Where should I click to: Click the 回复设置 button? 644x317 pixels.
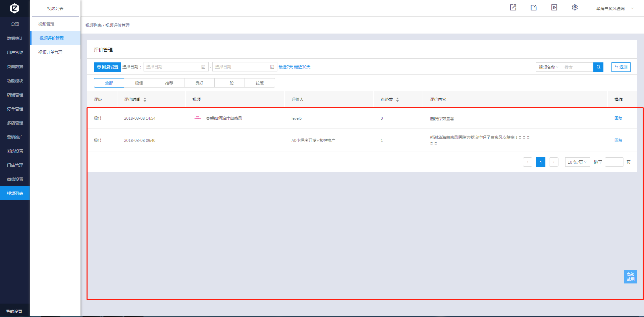pos(107,67)
